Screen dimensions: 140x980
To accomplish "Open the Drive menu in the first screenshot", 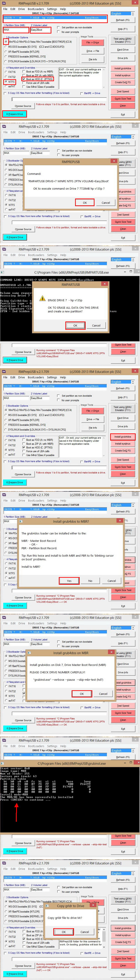I will pos(22,9).
